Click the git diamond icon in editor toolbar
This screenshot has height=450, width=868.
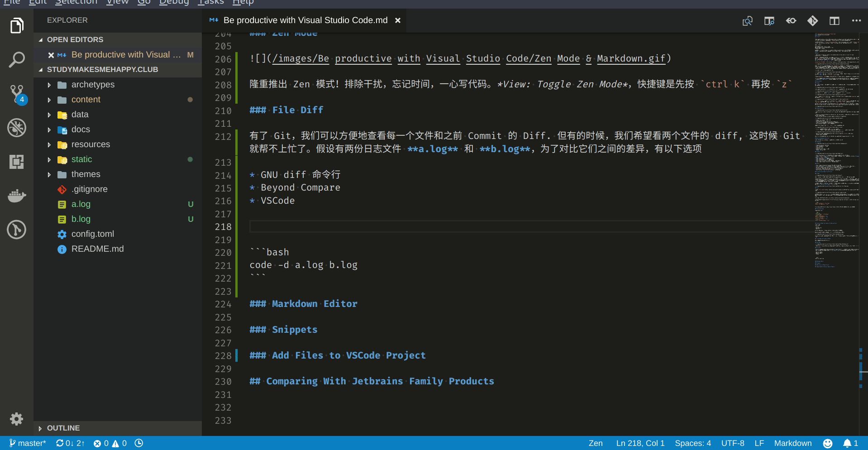(x=813, y=21)
